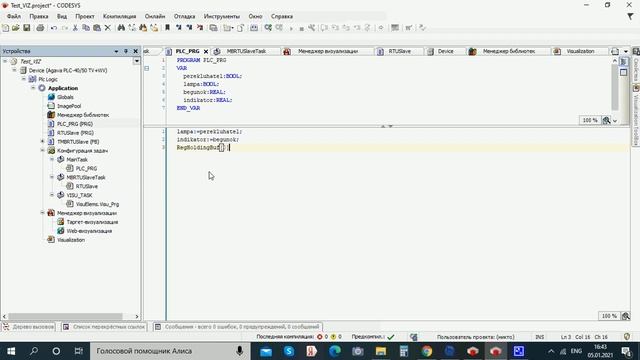Click the Open project folder icon

16,28
